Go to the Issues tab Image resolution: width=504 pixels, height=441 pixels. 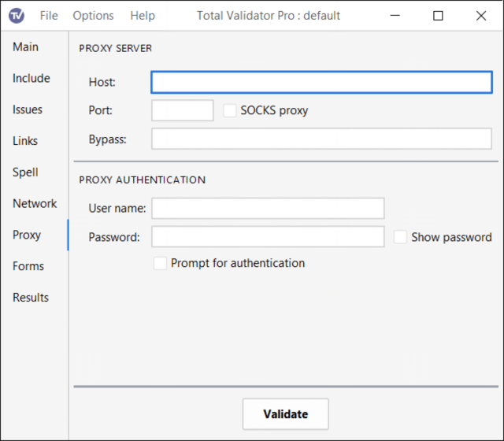tap(28, 109)
